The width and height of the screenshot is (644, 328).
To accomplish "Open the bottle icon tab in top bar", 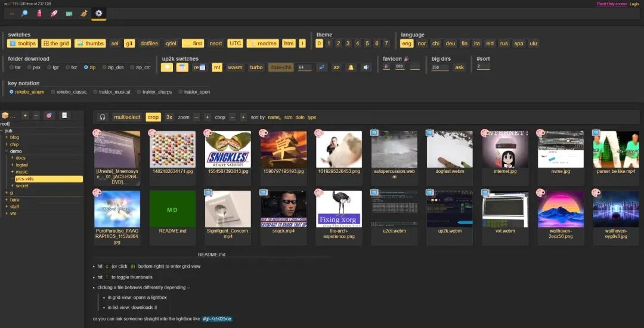I will 39,14.
